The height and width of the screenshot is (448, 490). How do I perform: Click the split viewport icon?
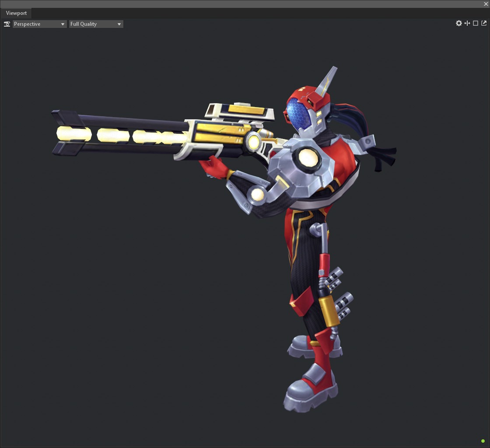[467, 23]
